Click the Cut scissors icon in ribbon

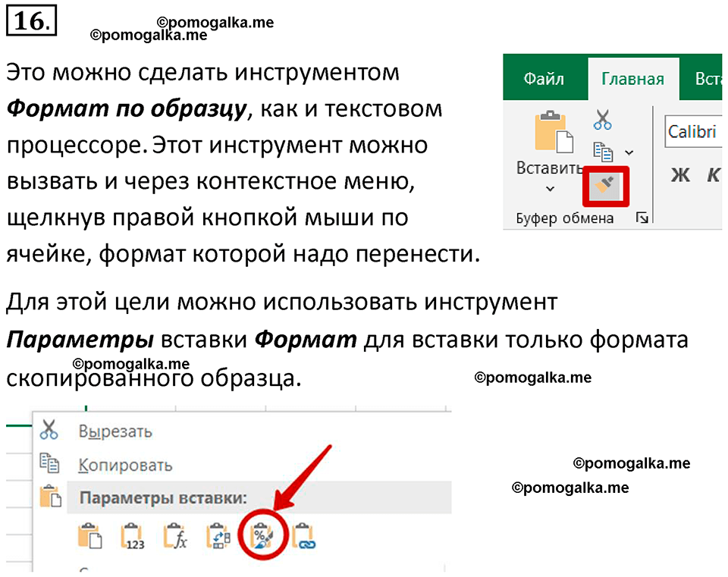(x=603, y=119)
